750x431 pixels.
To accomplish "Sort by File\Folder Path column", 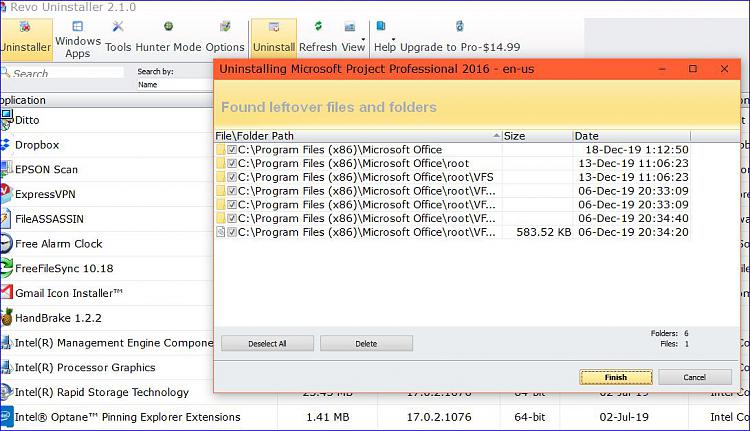I will [358, 136].
